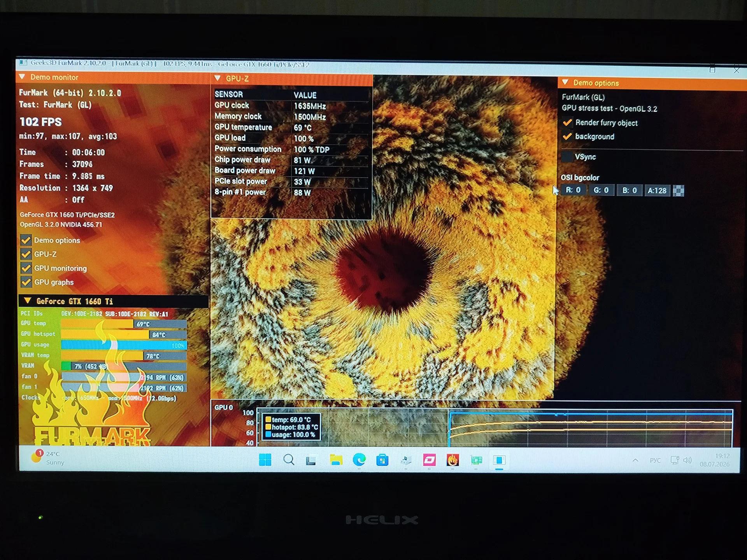Click the Chip power draw 81 W value
This screenshot has width=747, height=560.
point(302,160)
